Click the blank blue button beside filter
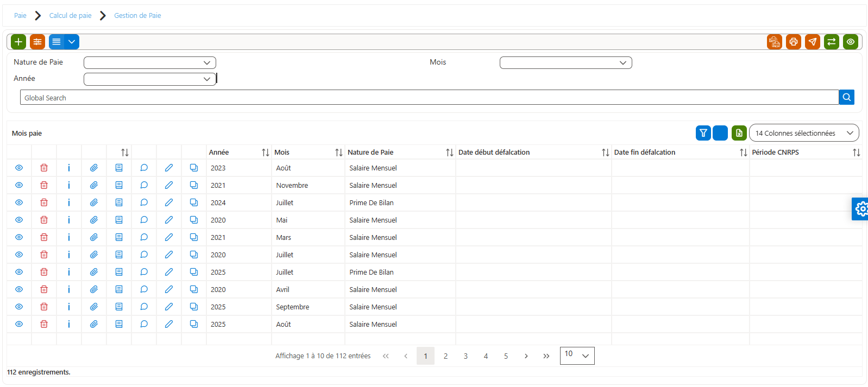 tap(720, 133)
